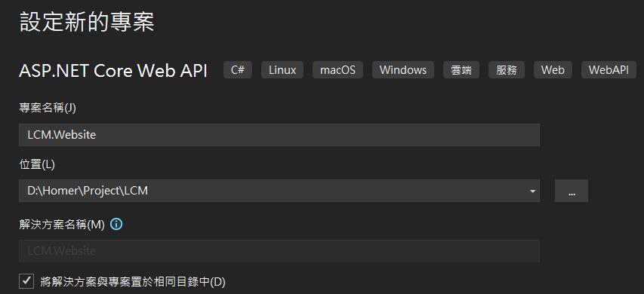Open the browse folder "..." button
644x294 pixels.
coord(572,191)
